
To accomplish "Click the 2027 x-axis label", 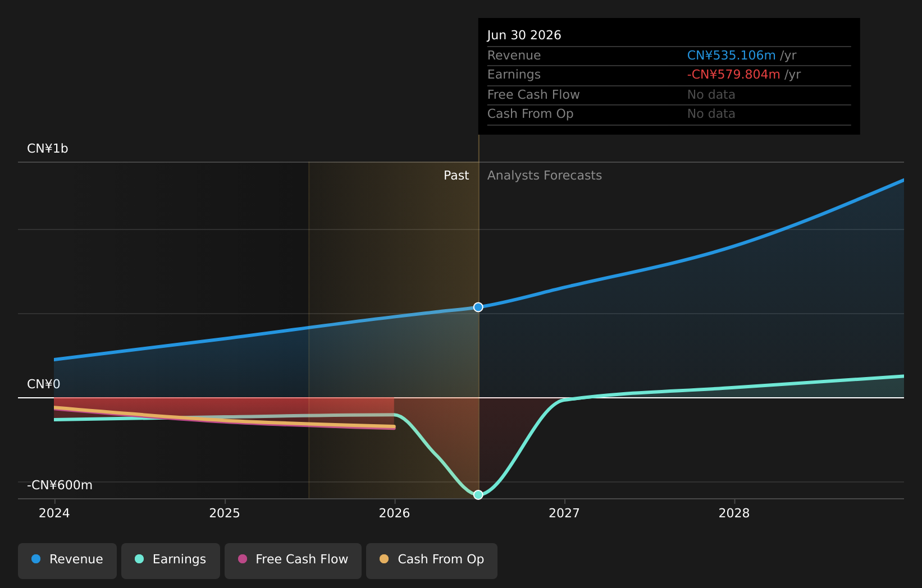I will click(564, 513).
